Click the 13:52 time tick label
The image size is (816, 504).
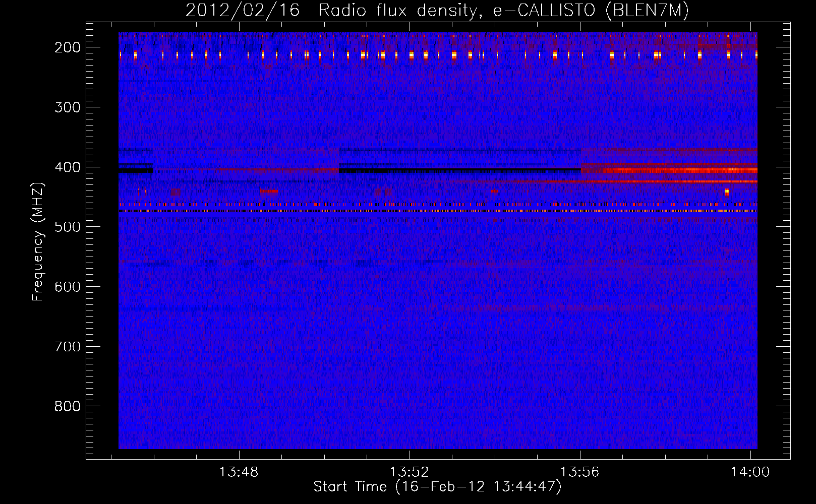tap(410, 472)
